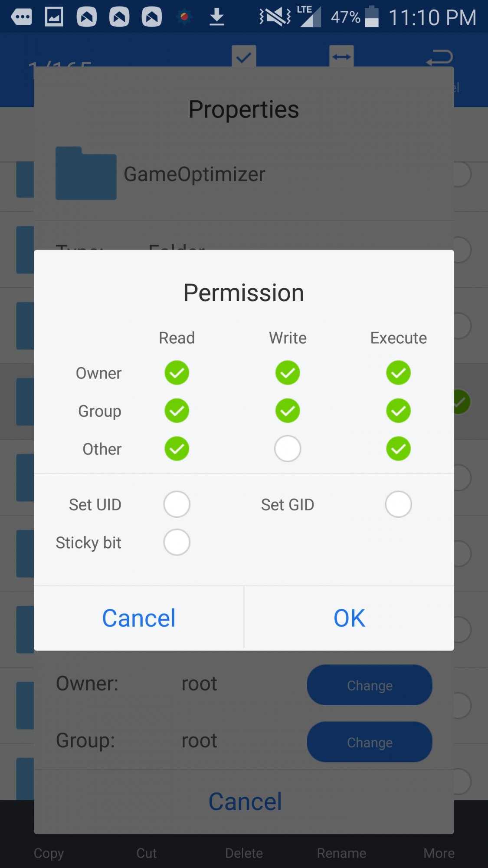Uncheck Owner Read permission

click(177, 373)
